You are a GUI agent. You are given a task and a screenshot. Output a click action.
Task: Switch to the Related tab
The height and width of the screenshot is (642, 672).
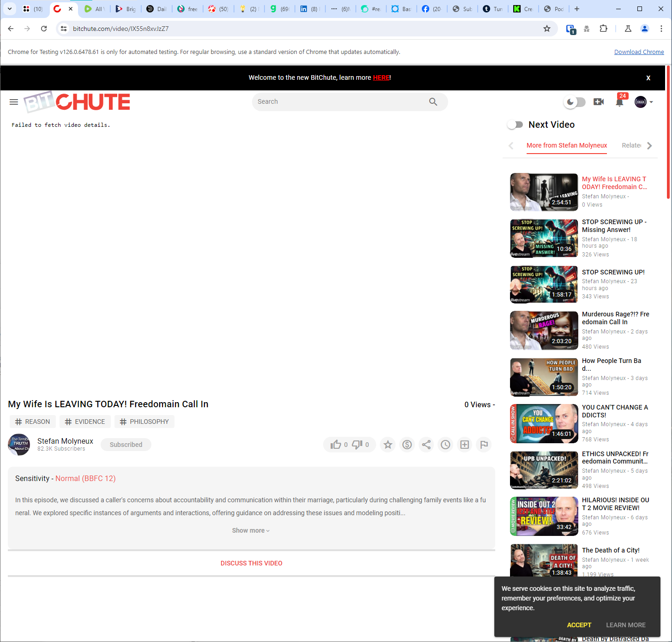(x=631, y=145)
